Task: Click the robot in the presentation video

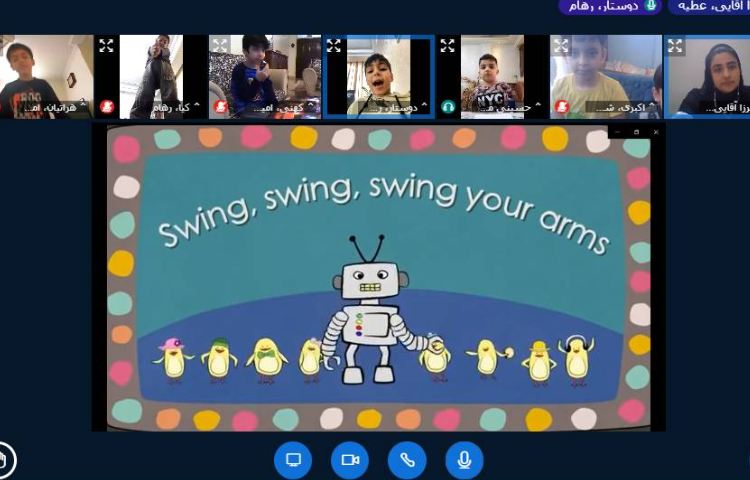Action: tap(369, 310)
